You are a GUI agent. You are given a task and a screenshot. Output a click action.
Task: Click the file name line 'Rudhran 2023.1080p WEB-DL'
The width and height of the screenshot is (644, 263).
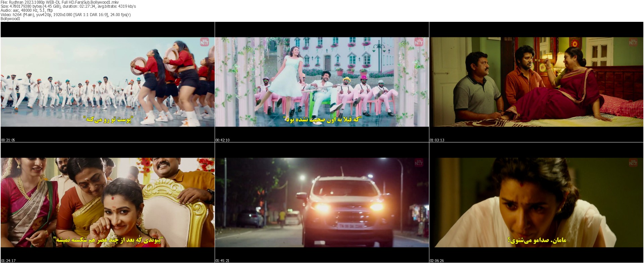click(60, 2)
